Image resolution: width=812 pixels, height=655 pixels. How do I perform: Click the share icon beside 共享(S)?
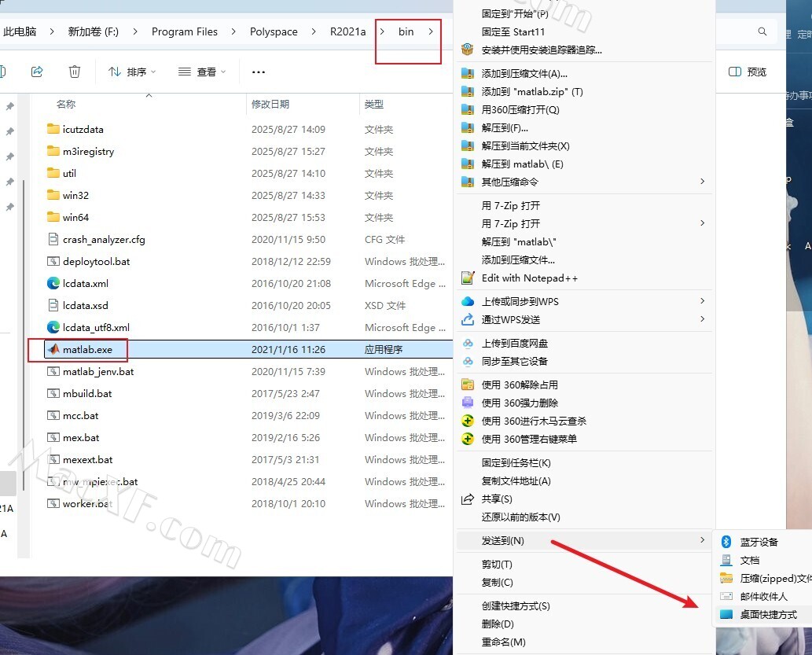[x=468, y=499]
